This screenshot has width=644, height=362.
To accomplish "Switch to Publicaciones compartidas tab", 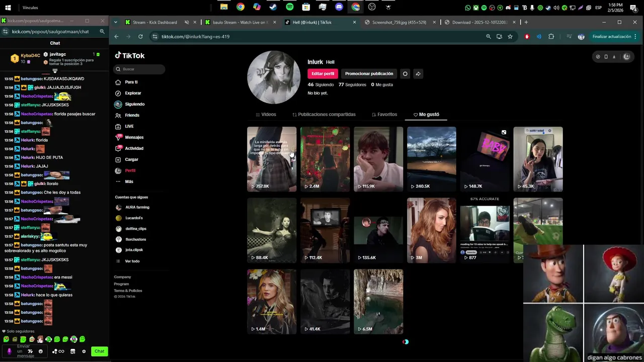I will (324, 114).
